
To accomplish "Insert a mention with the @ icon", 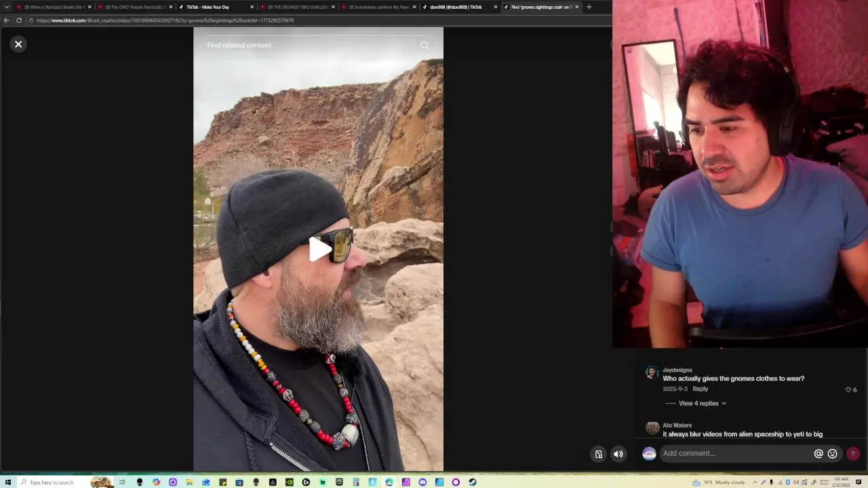I will click(x=818, y=453).
